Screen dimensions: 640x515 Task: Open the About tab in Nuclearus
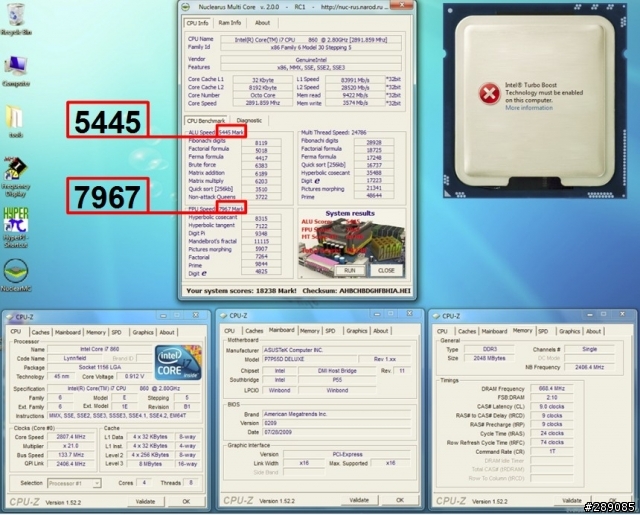pos(262,23)
